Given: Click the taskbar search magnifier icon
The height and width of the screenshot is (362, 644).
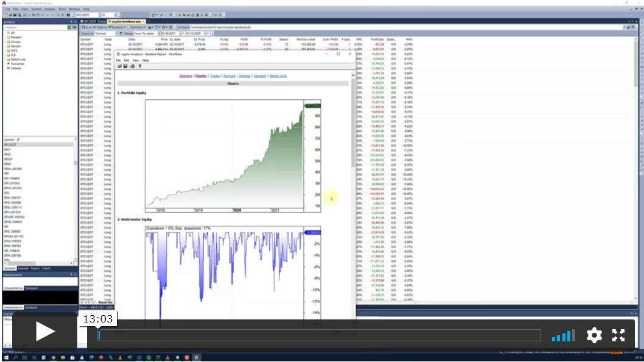Looking at the screenshot, I should click(15, 358).
